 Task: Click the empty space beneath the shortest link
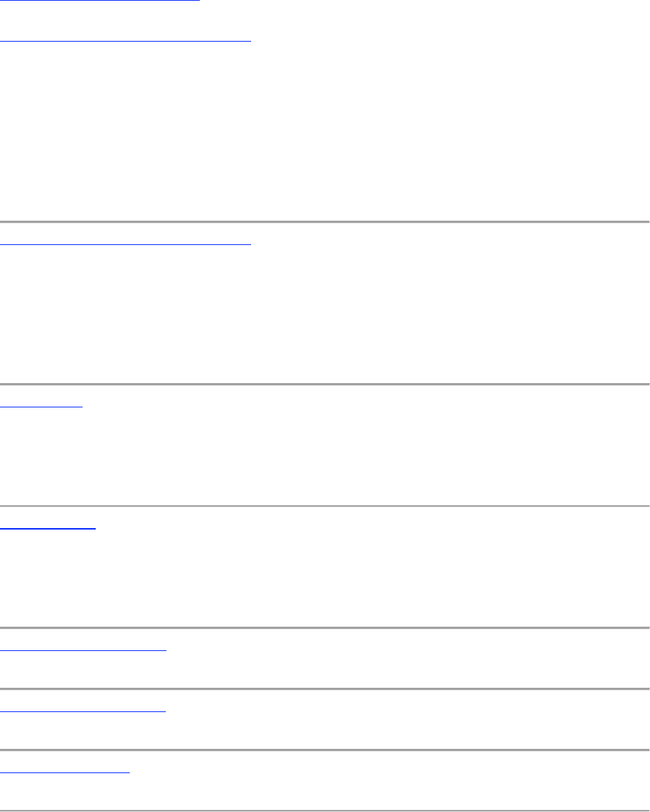pos(325,457)
